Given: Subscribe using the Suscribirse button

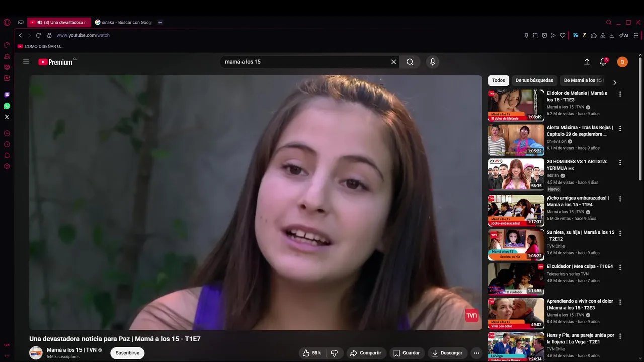Looking at the screenshot, I should (x=127, y=353).
